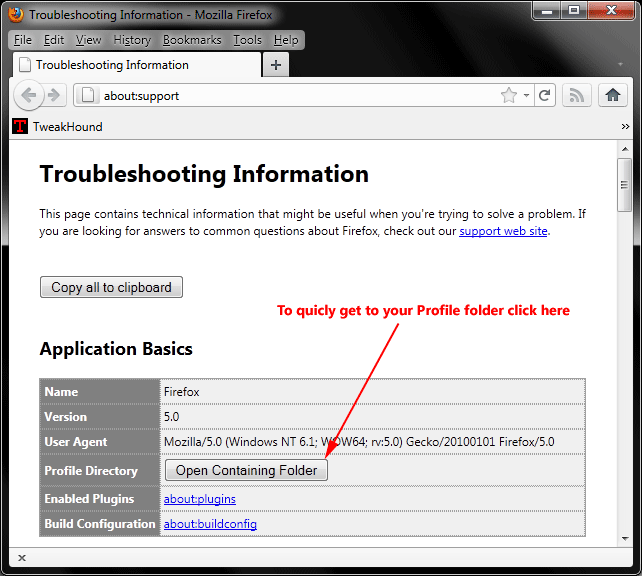Open the Help menu
The height and width of the screenshot is (576, 642).
286,40
